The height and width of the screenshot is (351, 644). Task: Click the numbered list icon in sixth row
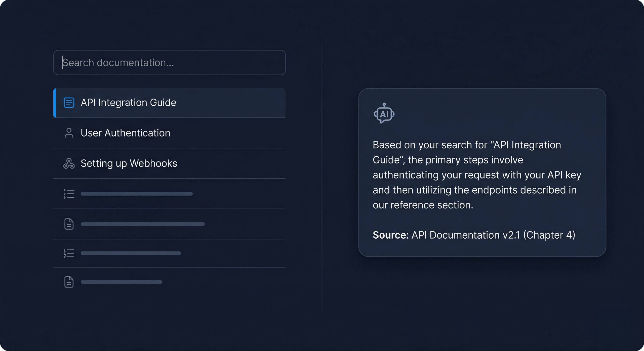(69, 253)
